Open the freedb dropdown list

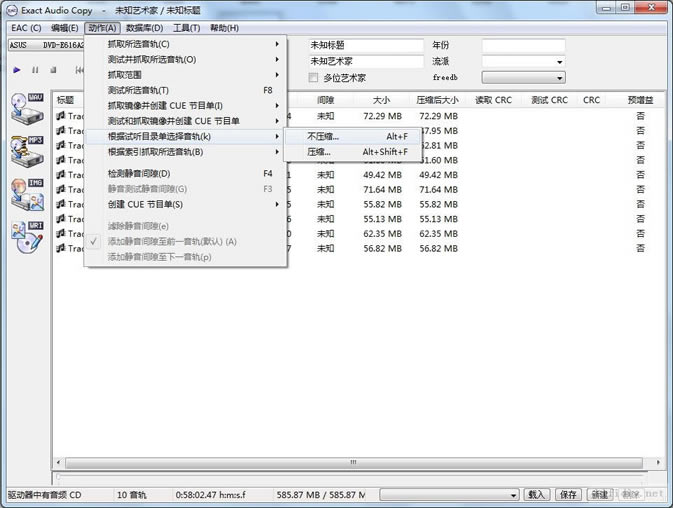(x=559, y=77)
